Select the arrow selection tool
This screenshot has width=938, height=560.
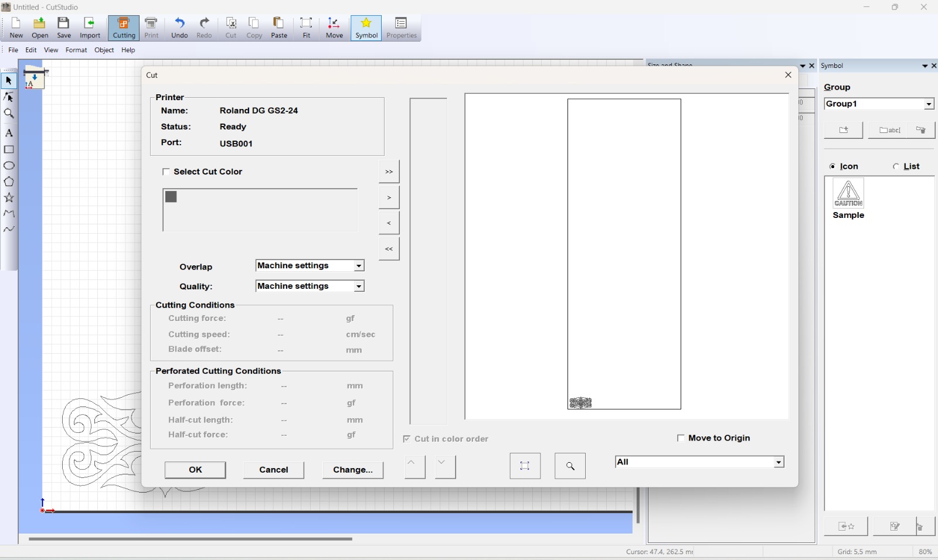(x=9, y=81)
